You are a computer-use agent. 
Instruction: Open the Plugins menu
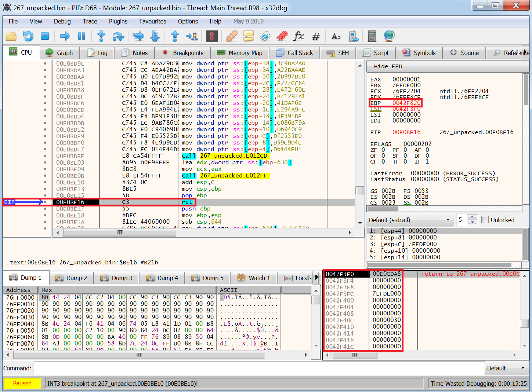[x=118, y=21]
